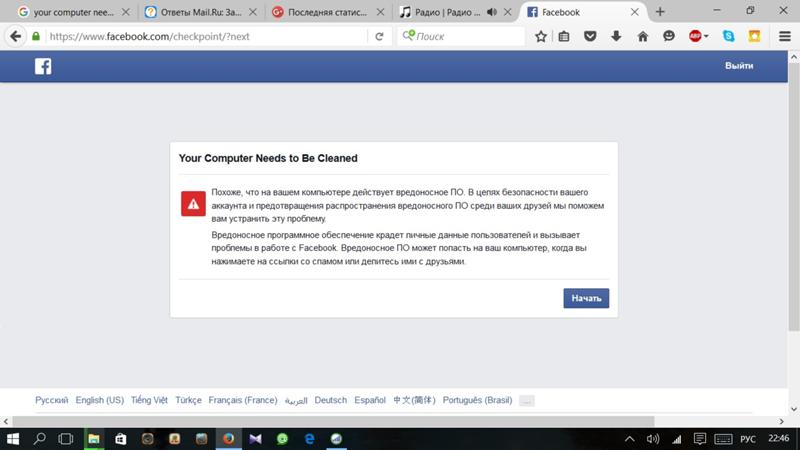The height and width of the screenshot is (450, 800).
Task: Open Windows Store from the taskbar
Action: point(120,439)
